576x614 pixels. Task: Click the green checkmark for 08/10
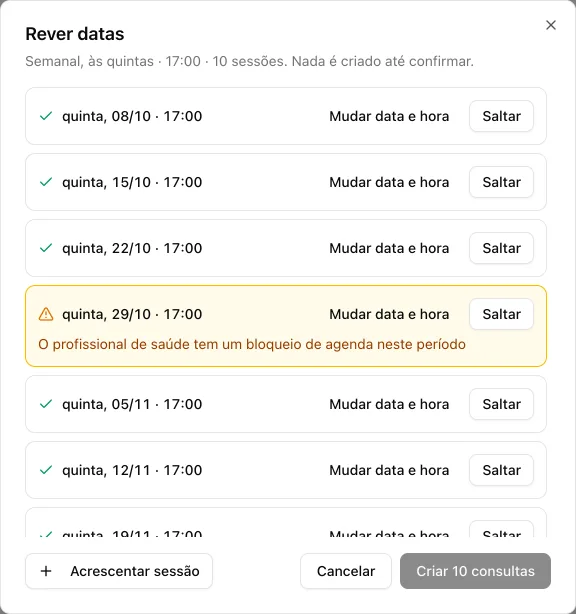[x=46, y=116]
